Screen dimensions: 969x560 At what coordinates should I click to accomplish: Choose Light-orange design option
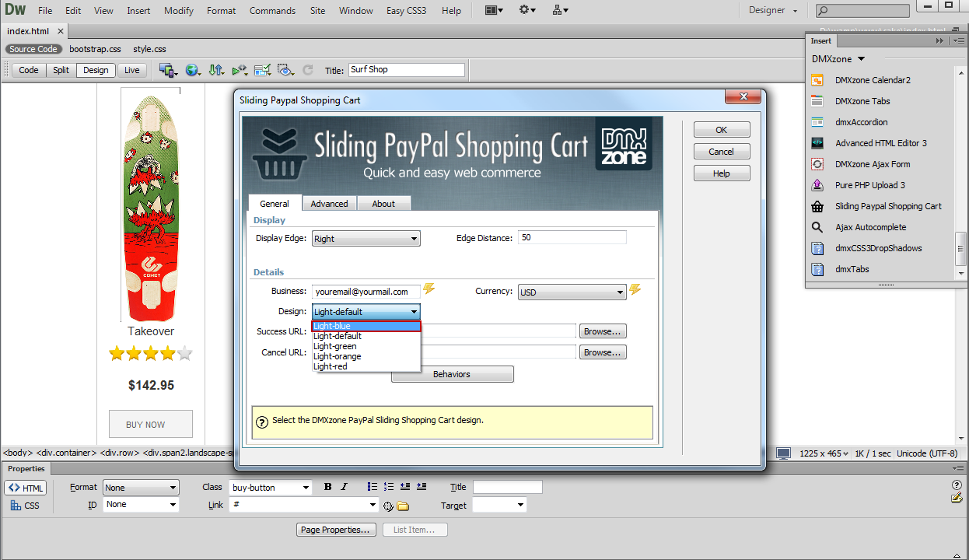(366, 356)
